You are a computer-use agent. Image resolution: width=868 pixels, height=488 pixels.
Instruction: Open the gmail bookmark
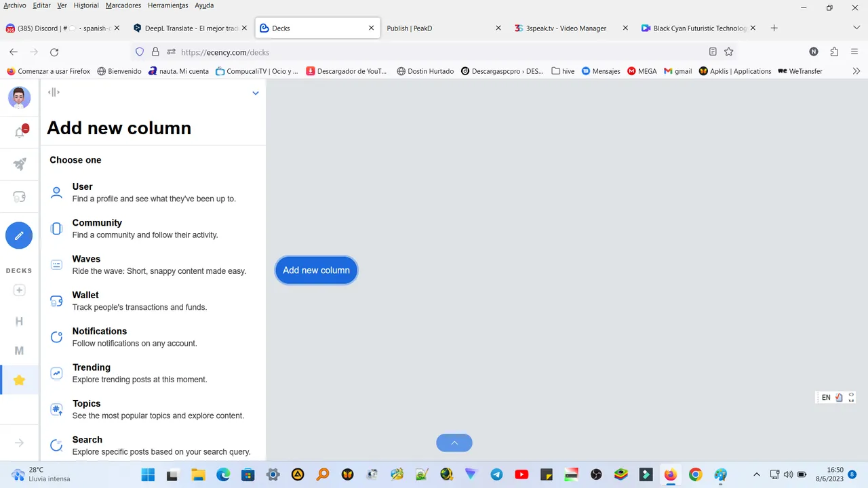678,71
